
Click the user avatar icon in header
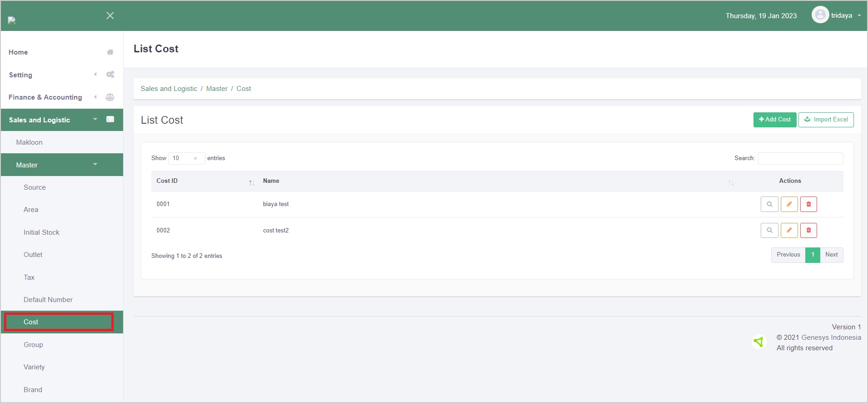[x=820, y=15]
